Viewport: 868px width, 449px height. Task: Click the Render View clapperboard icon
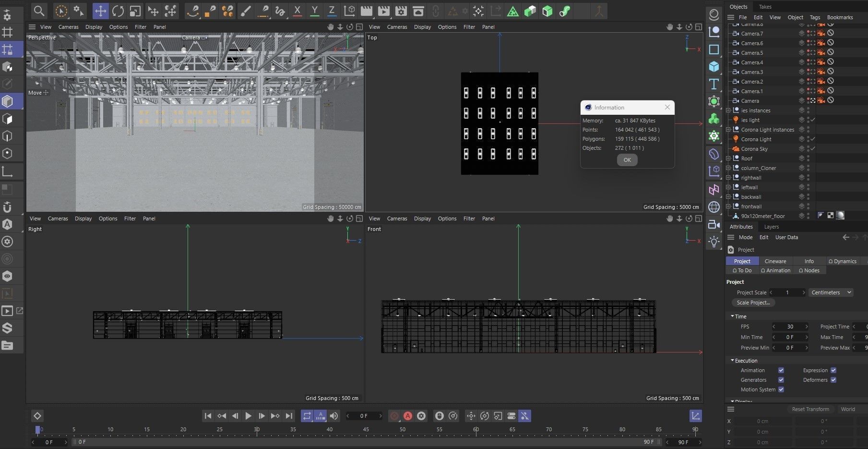[367, 11]
